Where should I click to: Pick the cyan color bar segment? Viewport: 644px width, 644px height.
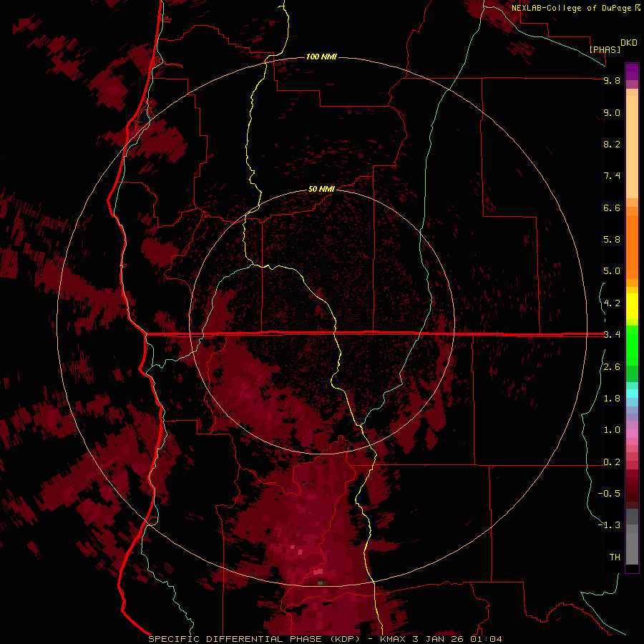tap(632, 394)
